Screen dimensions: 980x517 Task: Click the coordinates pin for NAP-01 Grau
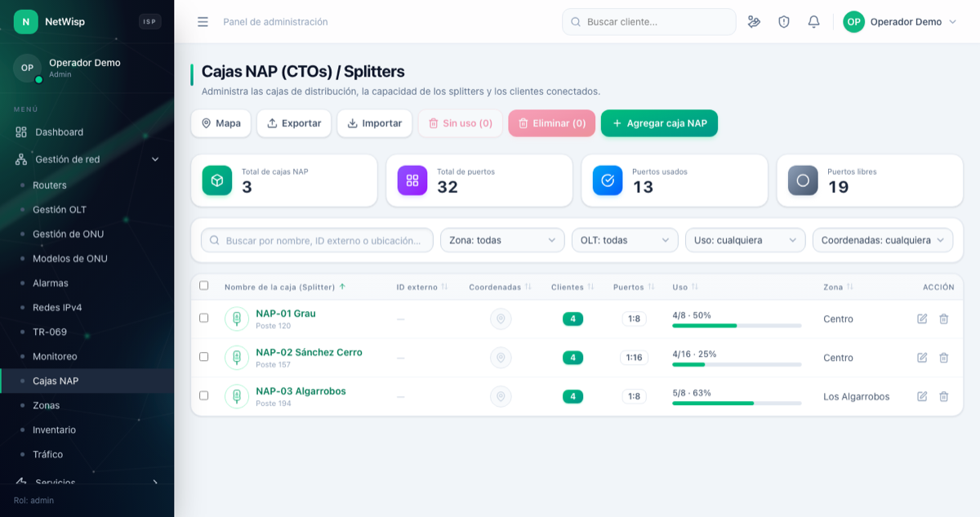[x=501, y=319]
